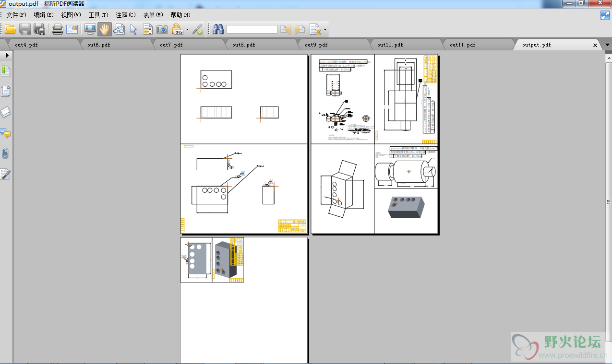Expand the left navigation panel arrow
The height and width of the screenshot is (364, 612).
(7, 56)
